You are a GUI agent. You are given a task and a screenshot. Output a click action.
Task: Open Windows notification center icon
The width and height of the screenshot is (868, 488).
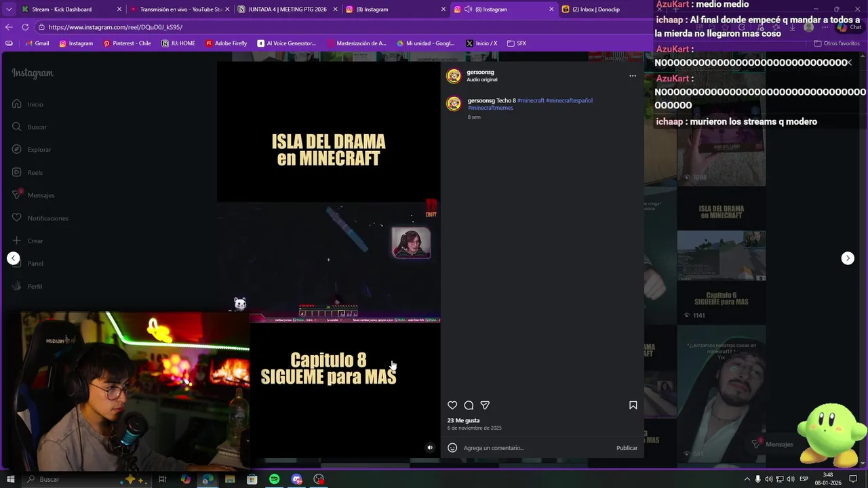853,479
